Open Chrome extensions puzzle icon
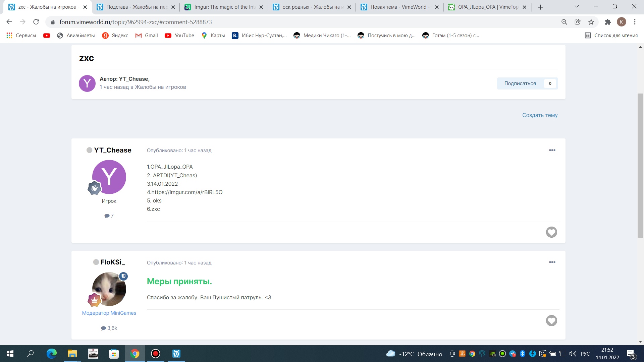This screenshot has height=362, width=644. pyautogui.click(x=608, y=22)
